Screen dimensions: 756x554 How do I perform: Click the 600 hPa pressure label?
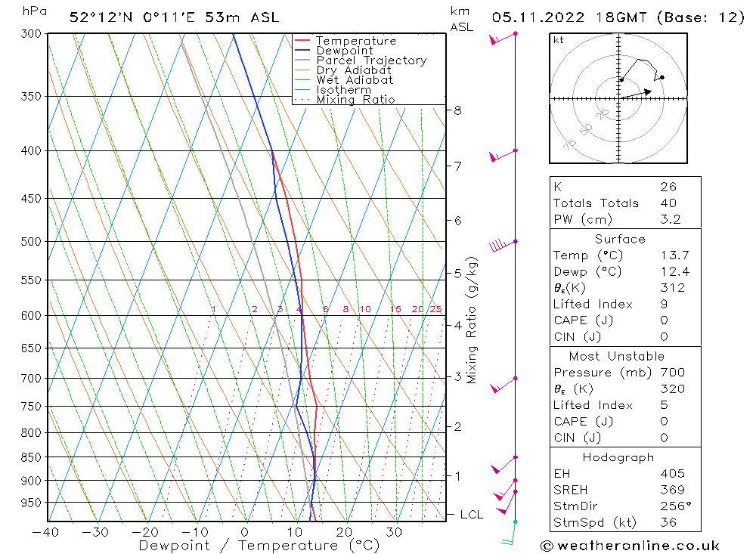(31, 315)
